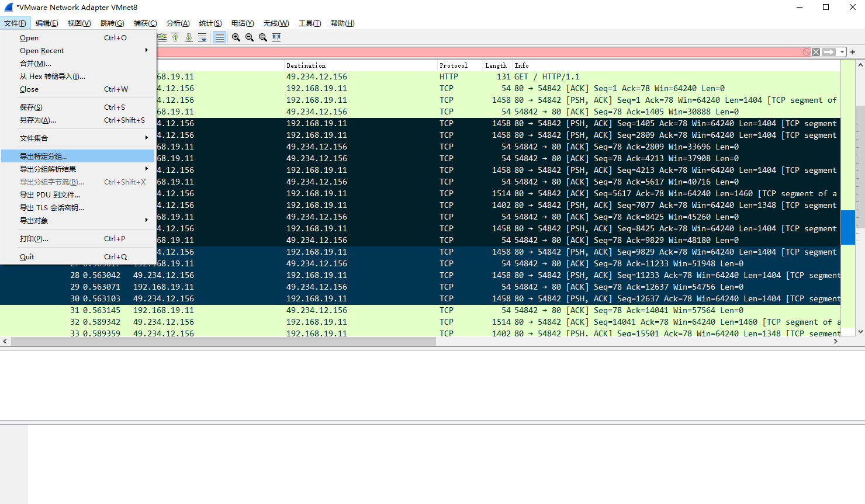Viewport: 865px width, 504px height.
Task: Open the display filter bookmark dropdown arrow
Action: (x=842, y=52)
